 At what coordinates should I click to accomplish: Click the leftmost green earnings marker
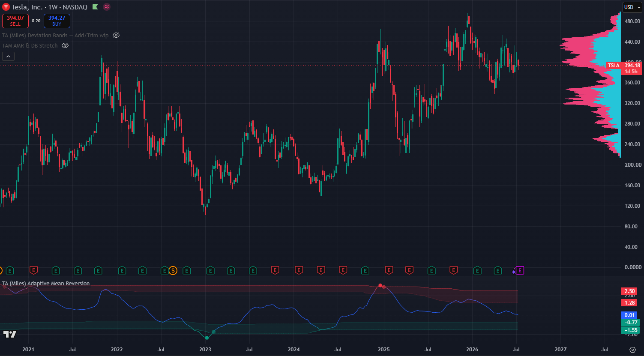click(10, 270)
